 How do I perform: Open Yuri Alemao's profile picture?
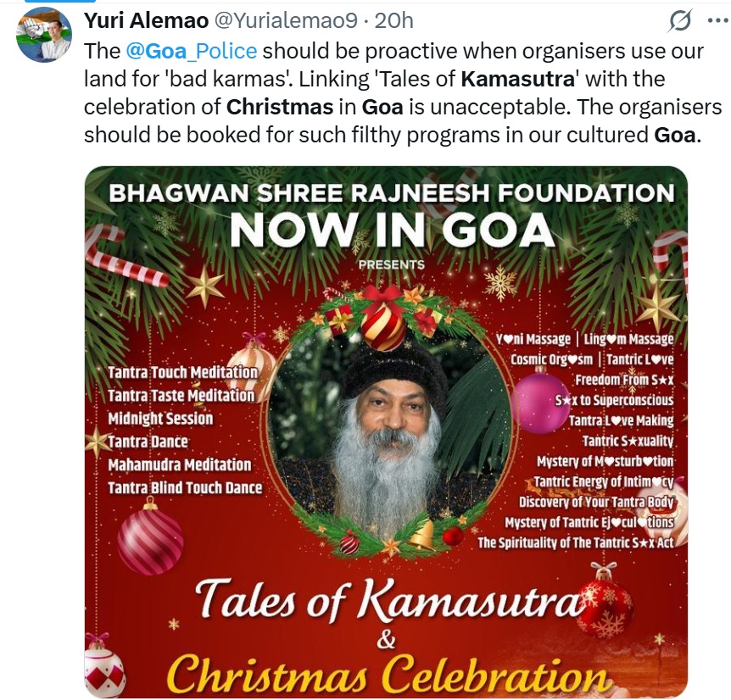tap(45, 36)
